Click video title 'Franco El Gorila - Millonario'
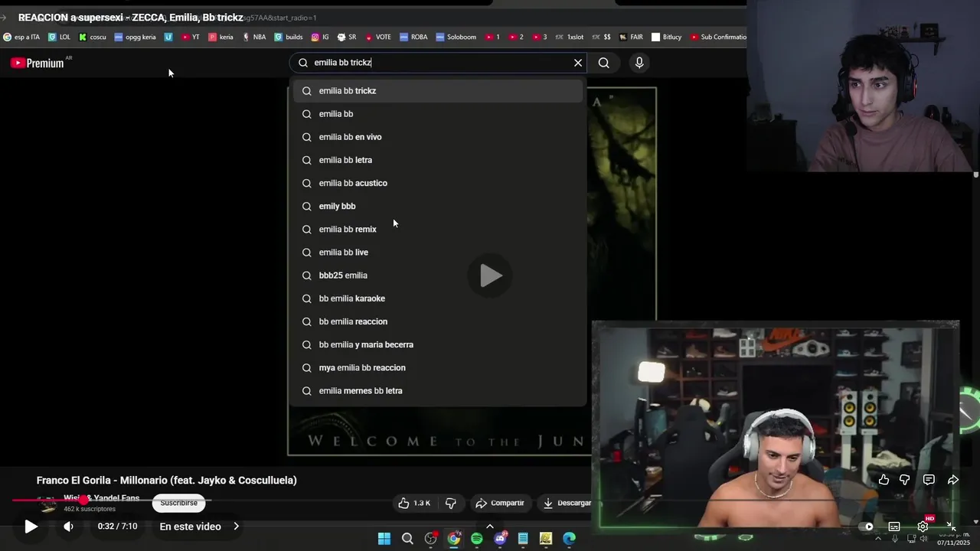 tap(166, 481)
